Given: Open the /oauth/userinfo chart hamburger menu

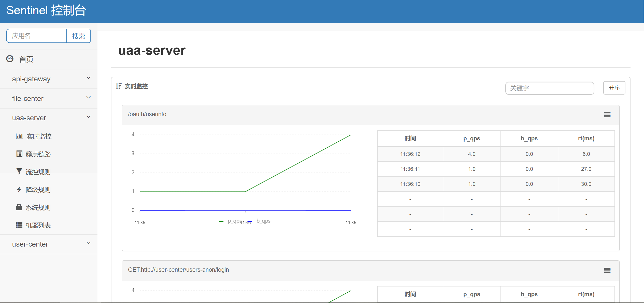Looking at the screenshot, I should click(607, 115).
